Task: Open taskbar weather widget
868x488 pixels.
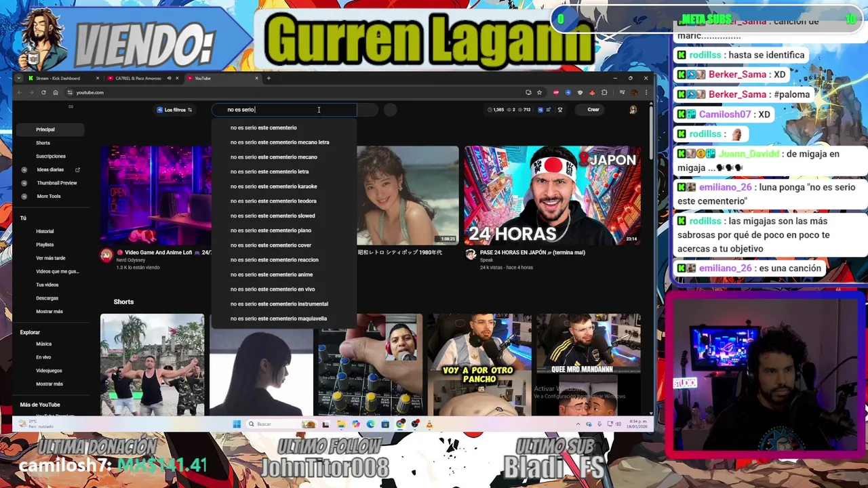Action: pyautogui.click(x=37, y=424)
